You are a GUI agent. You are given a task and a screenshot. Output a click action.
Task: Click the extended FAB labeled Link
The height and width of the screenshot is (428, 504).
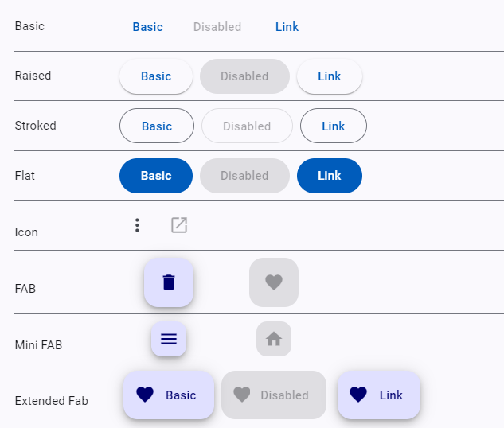(379, 395)
